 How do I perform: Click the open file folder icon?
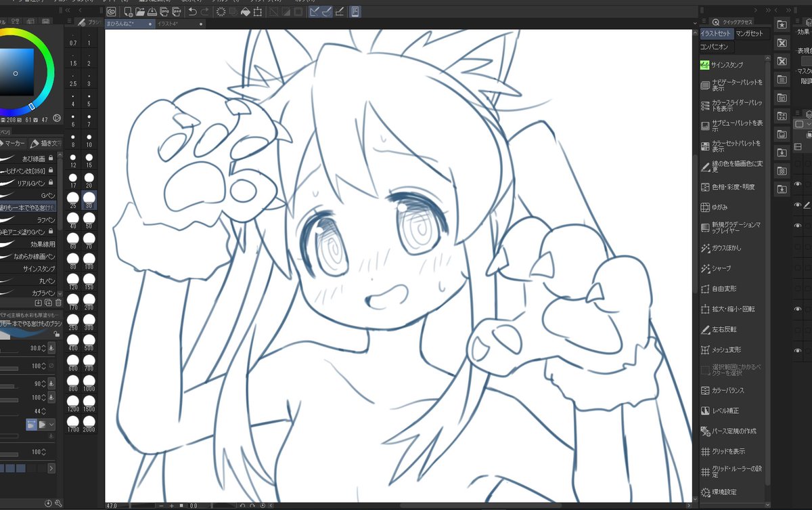pos(140,12)
